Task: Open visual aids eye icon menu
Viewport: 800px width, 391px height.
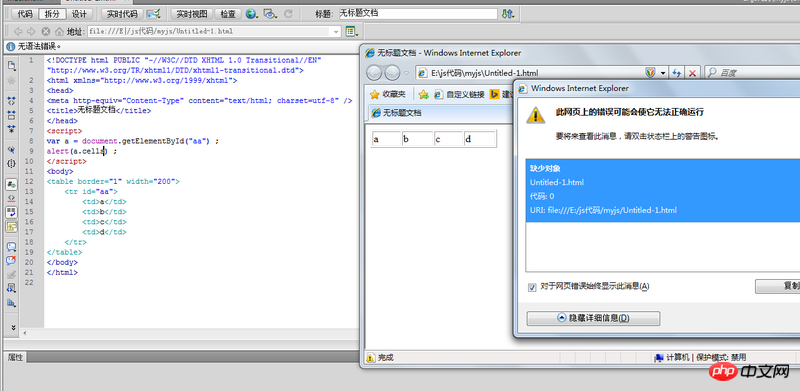Action: point(269,14)
